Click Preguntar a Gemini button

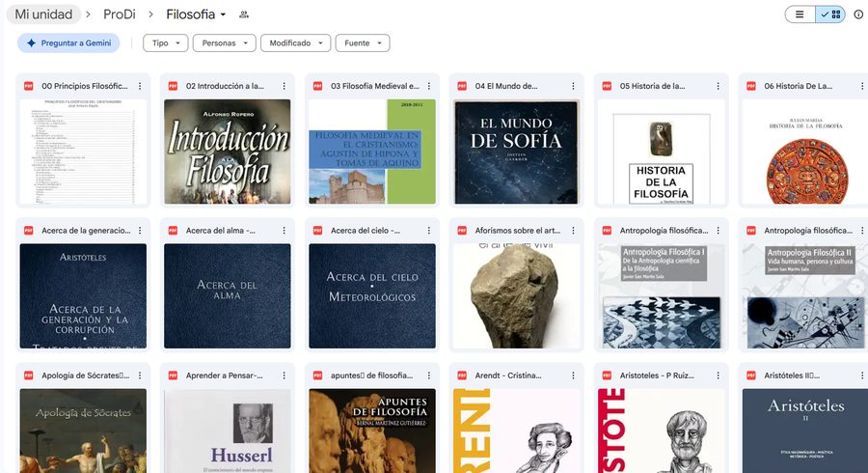pyautogui.click(x=68, y=43)
